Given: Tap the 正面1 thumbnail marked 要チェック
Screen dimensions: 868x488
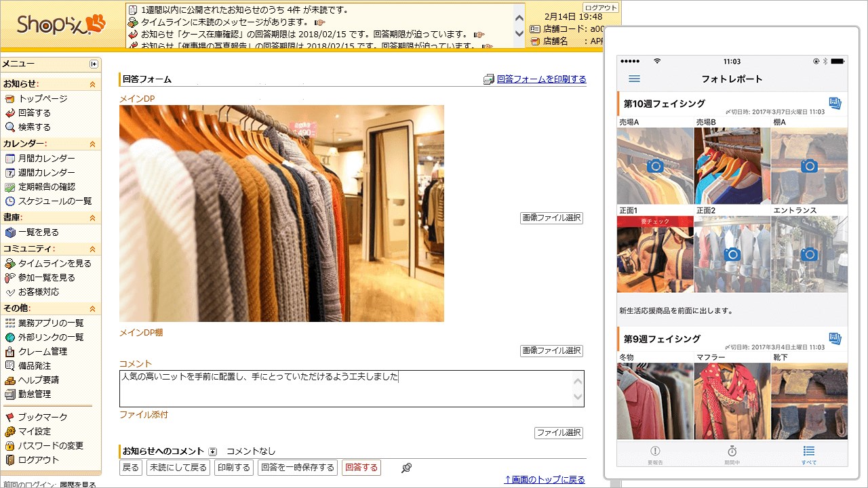Looking at the screenshot, I should coord(655,254).
